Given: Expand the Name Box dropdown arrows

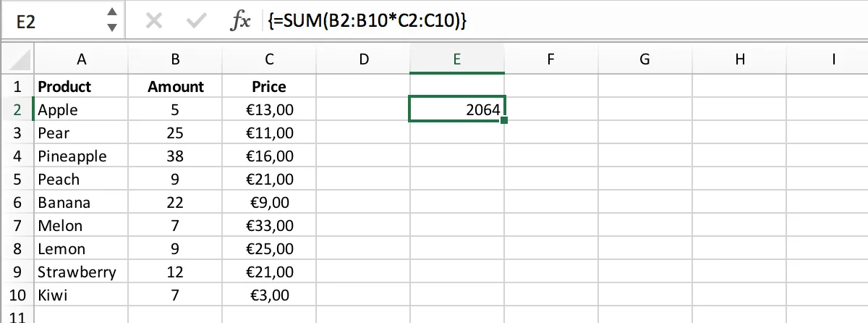Looking at the screenshot, I should pos(111,20).
